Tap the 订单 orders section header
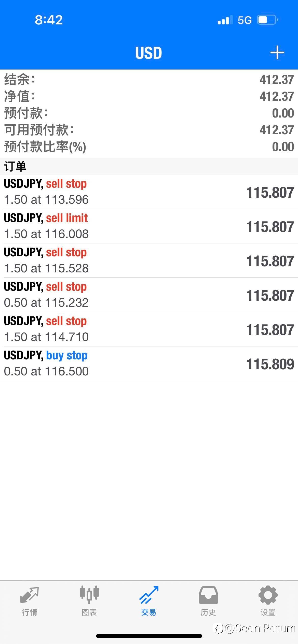 click(15, 166)
